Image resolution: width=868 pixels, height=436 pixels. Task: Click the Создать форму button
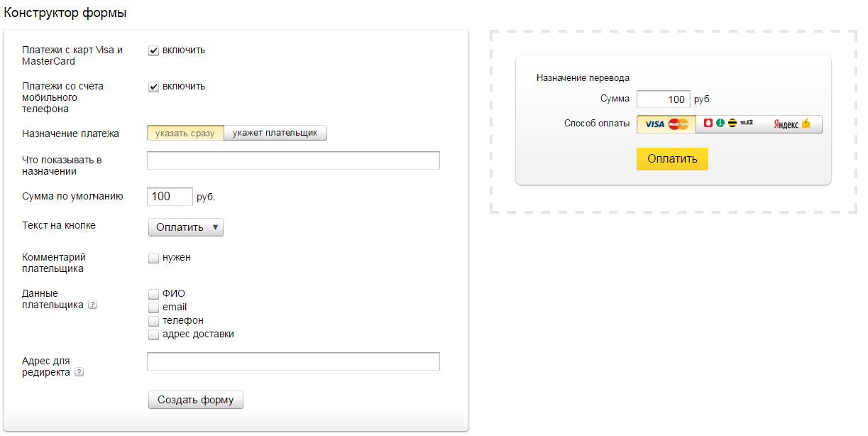pyautogui.click(x=196, y=400)
